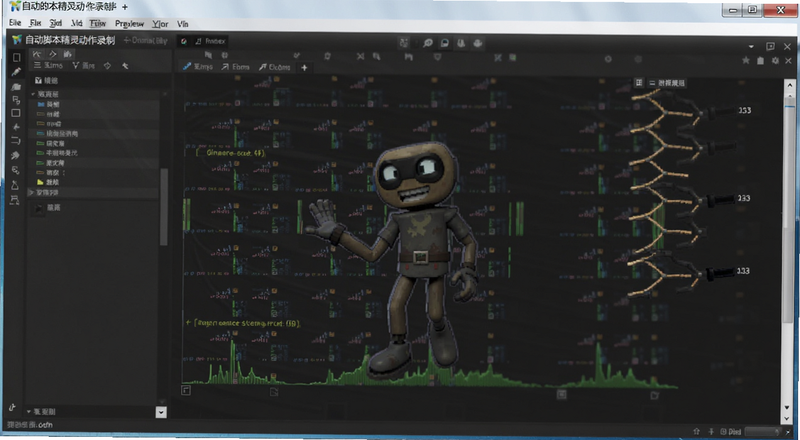
Task: Switch to the Ebms tab
Action: point(236,67)
